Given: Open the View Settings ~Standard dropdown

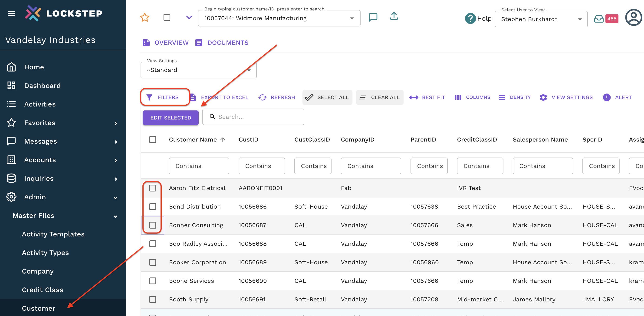Looking at the screenshot, I should 198,70.
